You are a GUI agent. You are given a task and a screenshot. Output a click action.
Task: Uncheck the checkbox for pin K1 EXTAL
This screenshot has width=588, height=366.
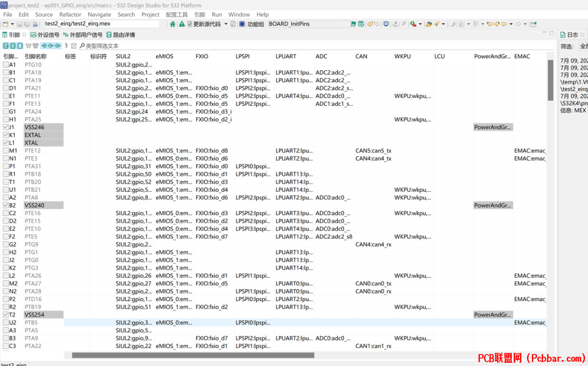(x=5, y=135)
